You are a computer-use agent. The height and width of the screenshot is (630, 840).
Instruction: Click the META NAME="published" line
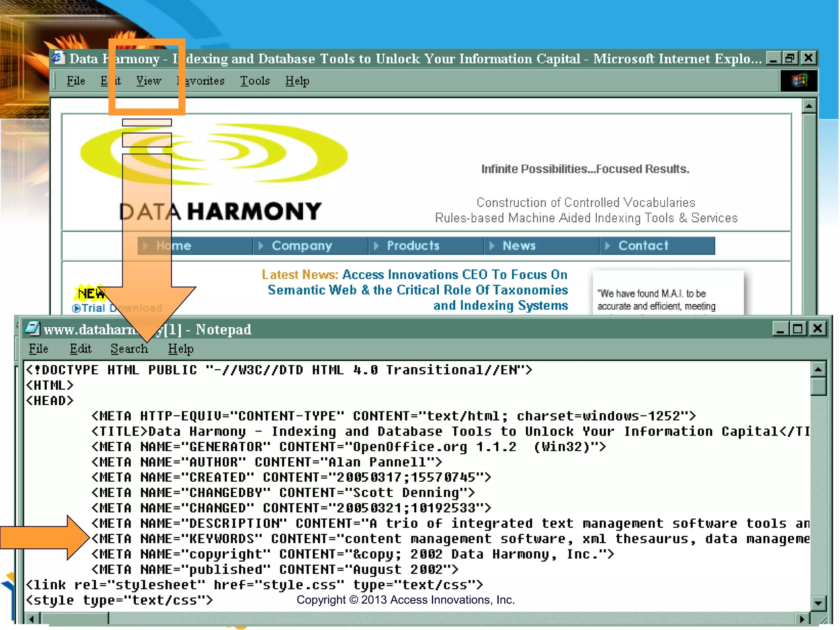tap(275, 569)
